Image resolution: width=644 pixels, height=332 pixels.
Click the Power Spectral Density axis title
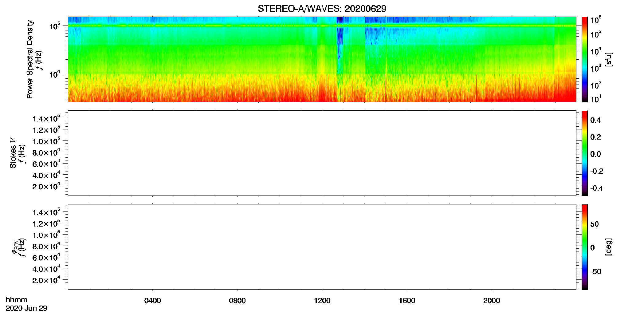(x=30, y=59)
